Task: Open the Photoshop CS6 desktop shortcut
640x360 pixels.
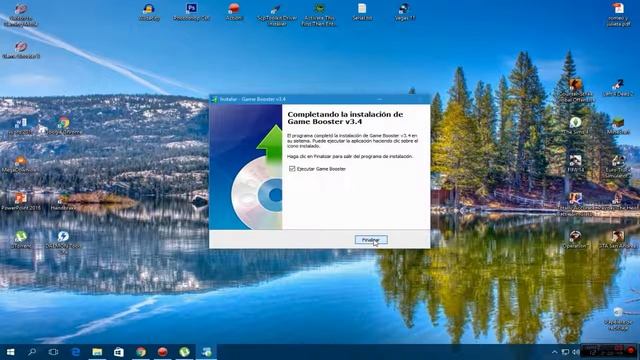Action: pyautogui.click(x=191, y=12)
